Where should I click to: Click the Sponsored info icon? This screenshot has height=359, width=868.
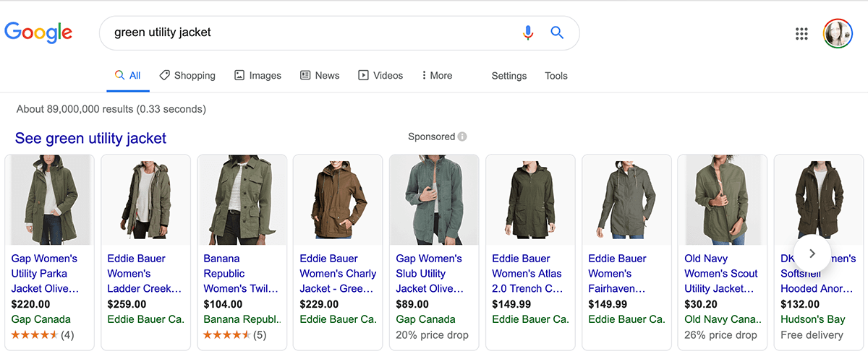coord(462,137)
